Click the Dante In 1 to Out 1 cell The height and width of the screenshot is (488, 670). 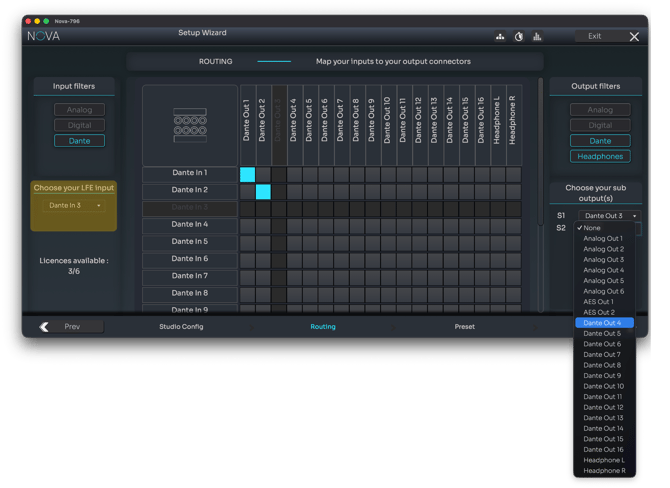(x=248, y=174)
